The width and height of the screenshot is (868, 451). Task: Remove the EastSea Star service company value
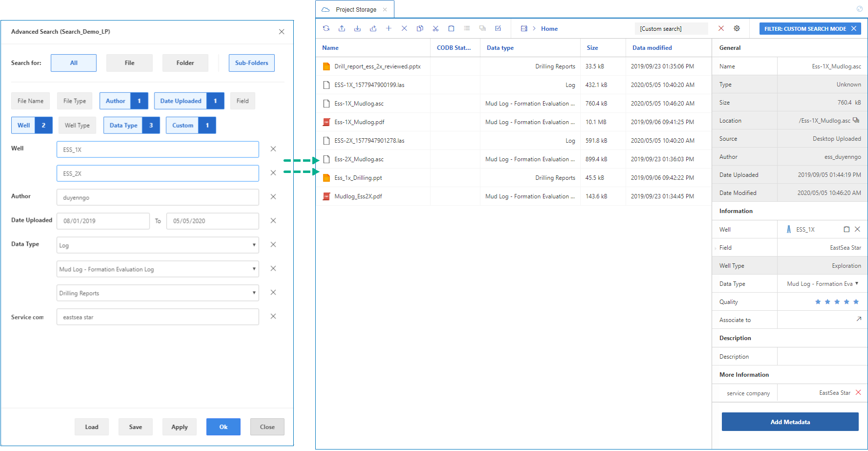(858, 392)
